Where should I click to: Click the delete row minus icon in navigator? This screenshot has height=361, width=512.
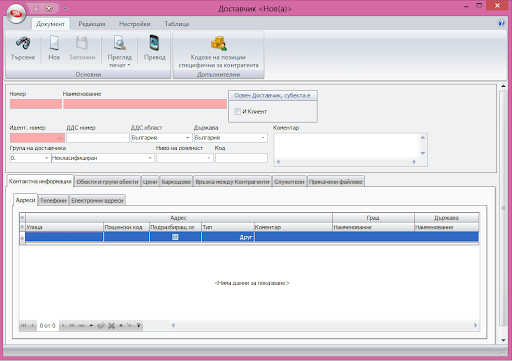pos(81,325)
